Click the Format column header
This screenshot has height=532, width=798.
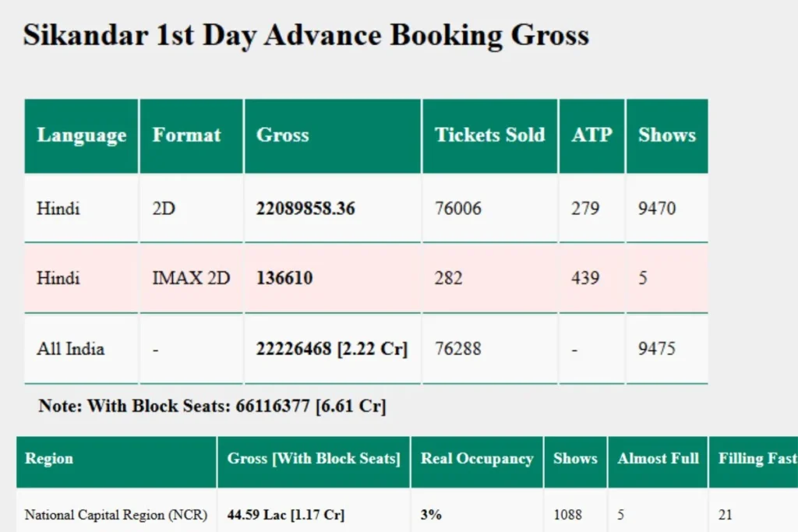pos(186,136)
